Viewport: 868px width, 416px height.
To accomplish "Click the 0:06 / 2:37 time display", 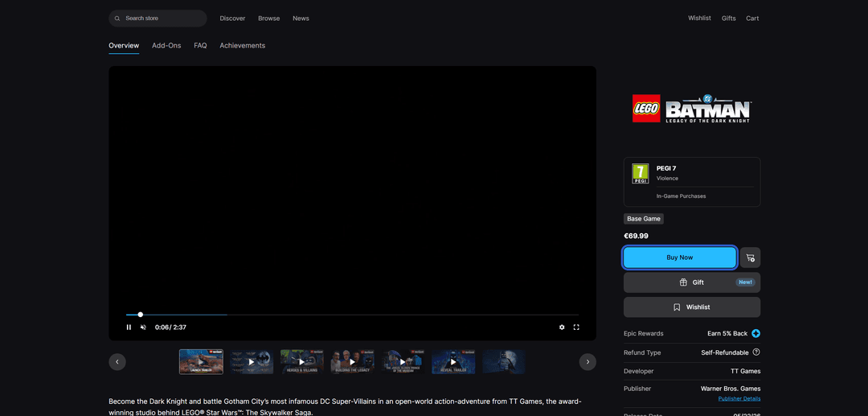I will (170, 327).
